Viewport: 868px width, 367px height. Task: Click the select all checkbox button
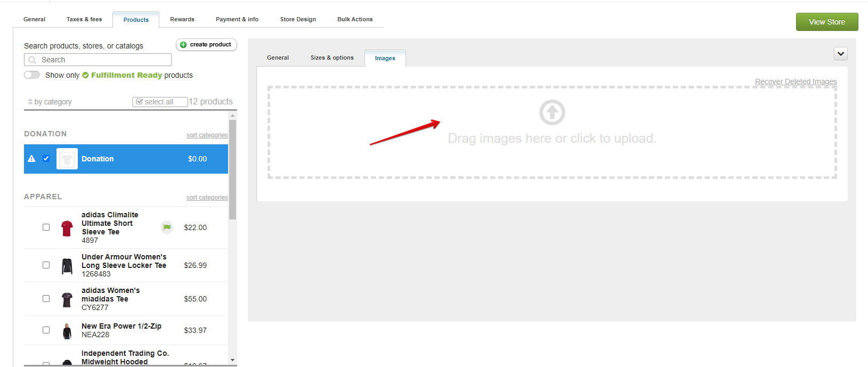point(160,102)
